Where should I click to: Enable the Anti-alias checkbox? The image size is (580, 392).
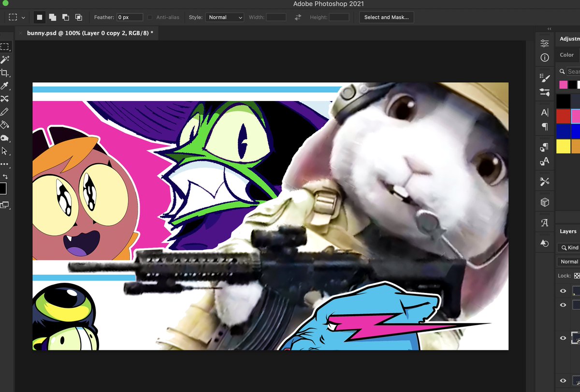pos(150,17)
